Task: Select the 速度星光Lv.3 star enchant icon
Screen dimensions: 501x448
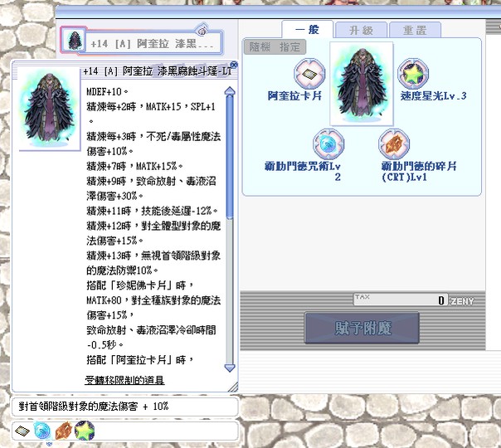Action: [413, 74]
